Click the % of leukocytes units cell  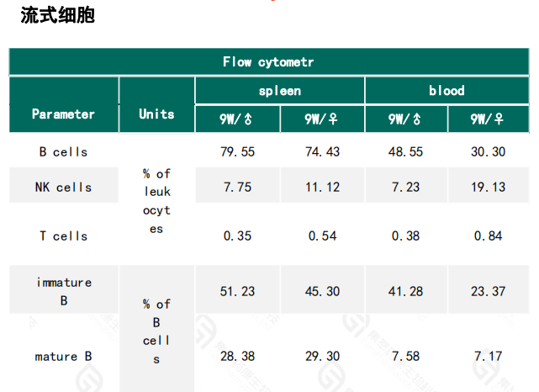[156, 201]
